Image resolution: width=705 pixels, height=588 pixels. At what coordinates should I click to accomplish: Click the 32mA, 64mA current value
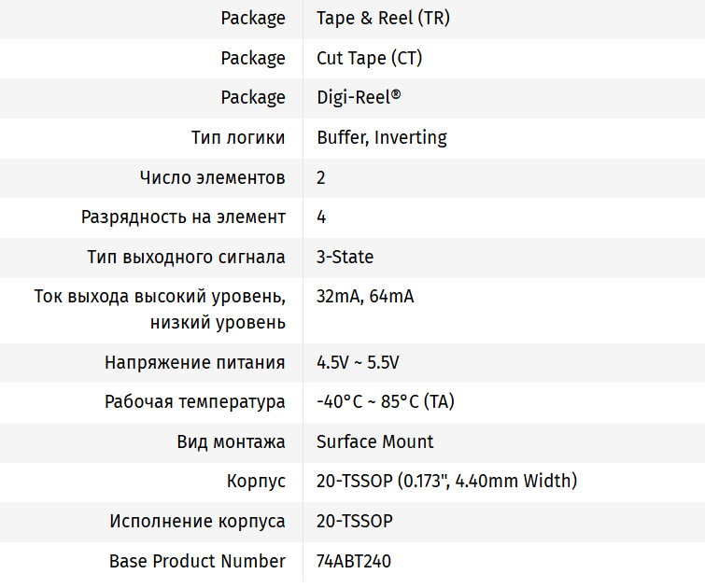364,297
